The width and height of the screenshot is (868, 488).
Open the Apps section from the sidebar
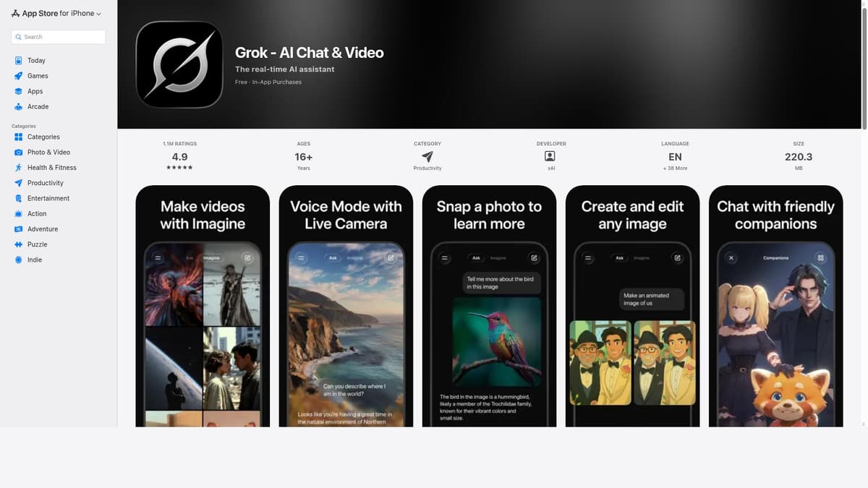tap(20, 91)
